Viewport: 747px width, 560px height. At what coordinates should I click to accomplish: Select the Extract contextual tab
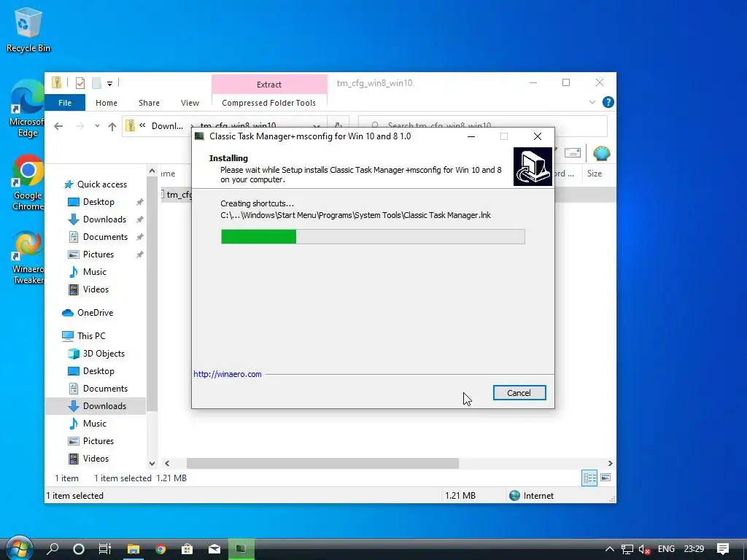click(269, 85)
